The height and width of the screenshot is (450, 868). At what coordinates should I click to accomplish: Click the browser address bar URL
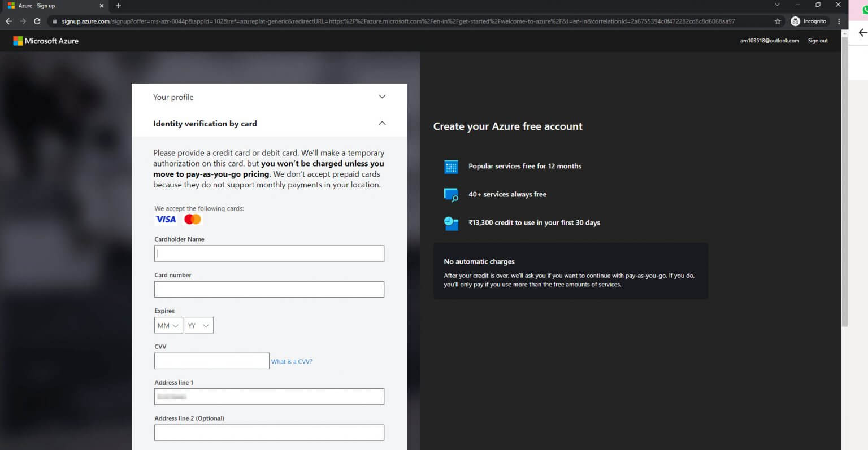point(398,21)
